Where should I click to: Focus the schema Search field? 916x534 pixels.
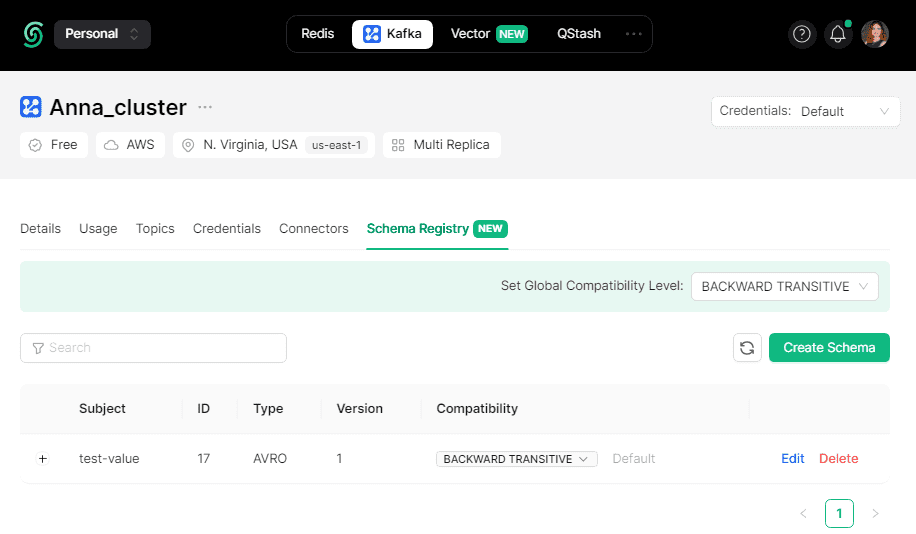click(153, 348)
